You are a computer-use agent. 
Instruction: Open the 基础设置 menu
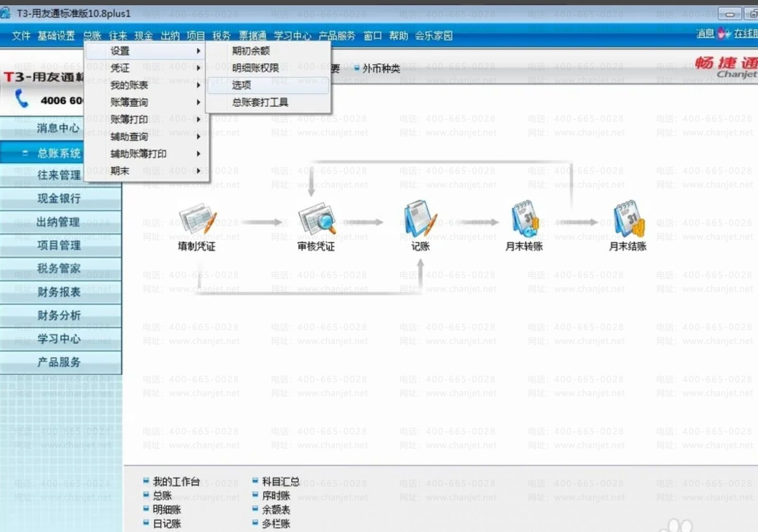click(x=56, y=36)
